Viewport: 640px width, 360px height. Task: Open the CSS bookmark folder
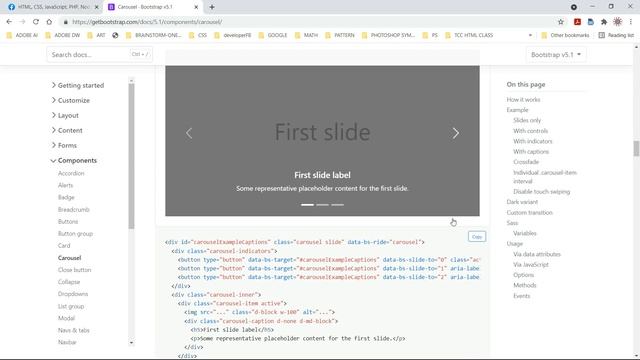(198, 35)
